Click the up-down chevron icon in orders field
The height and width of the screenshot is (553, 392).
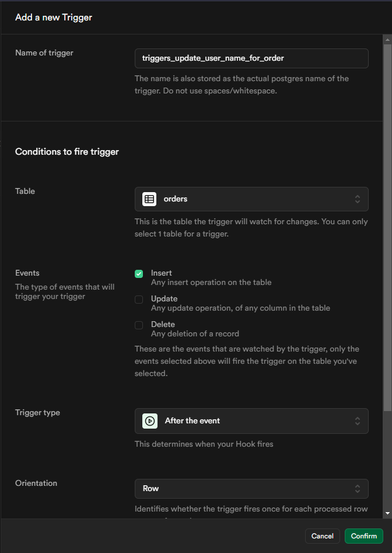pos(358,199)
